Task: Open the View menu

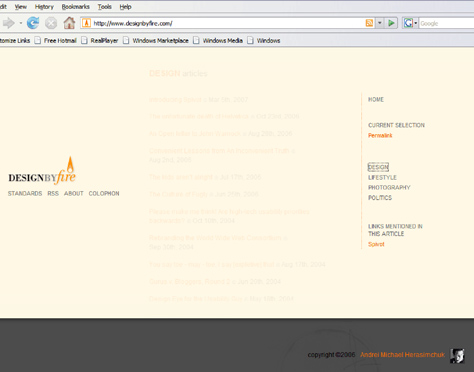Action: 20,7
